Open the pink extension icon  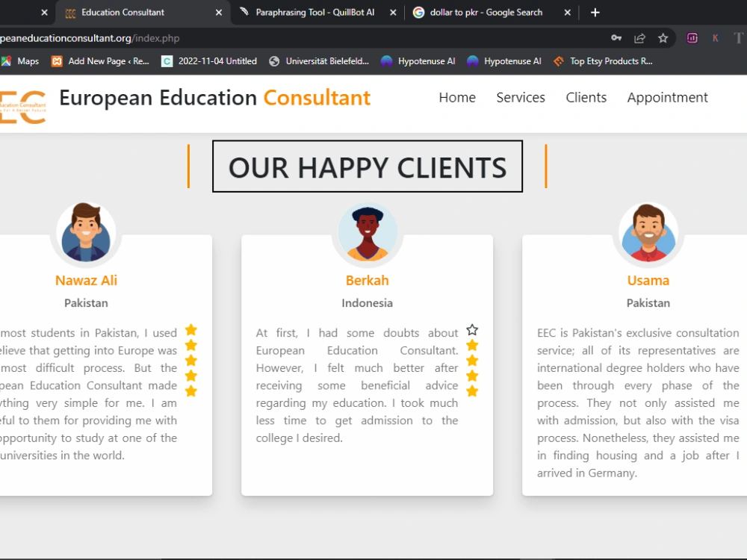click(692, 38)
